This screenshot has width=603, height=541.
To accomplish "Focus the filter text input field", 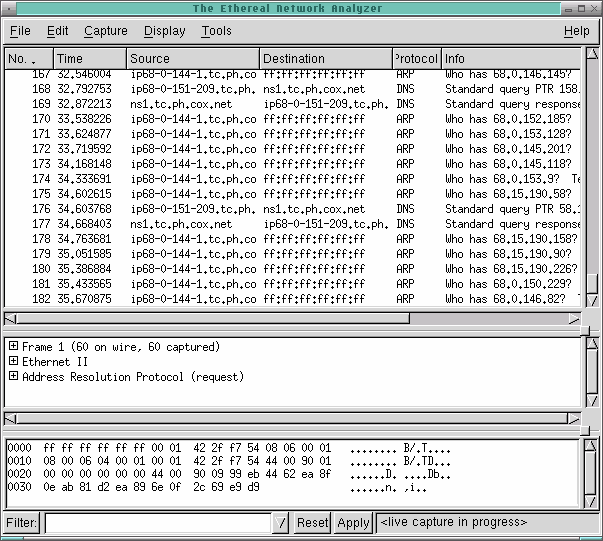I will [x=158, y=523].
